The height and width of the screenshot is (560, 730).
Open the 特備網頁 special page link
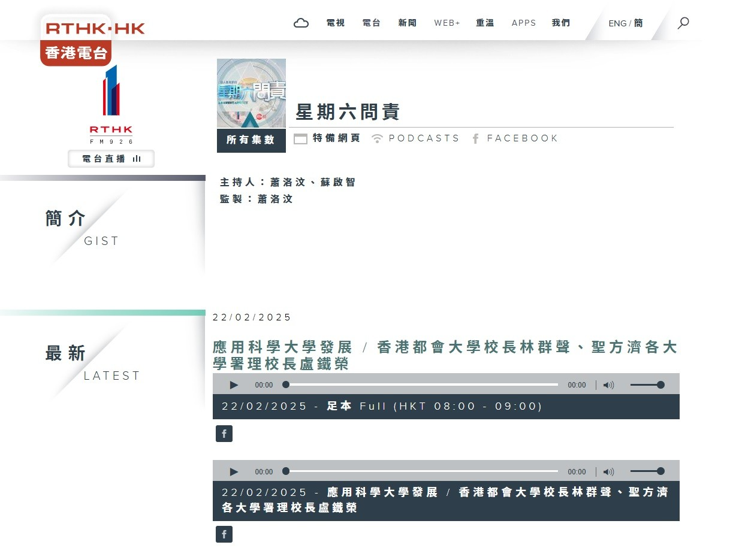[327, 138]
